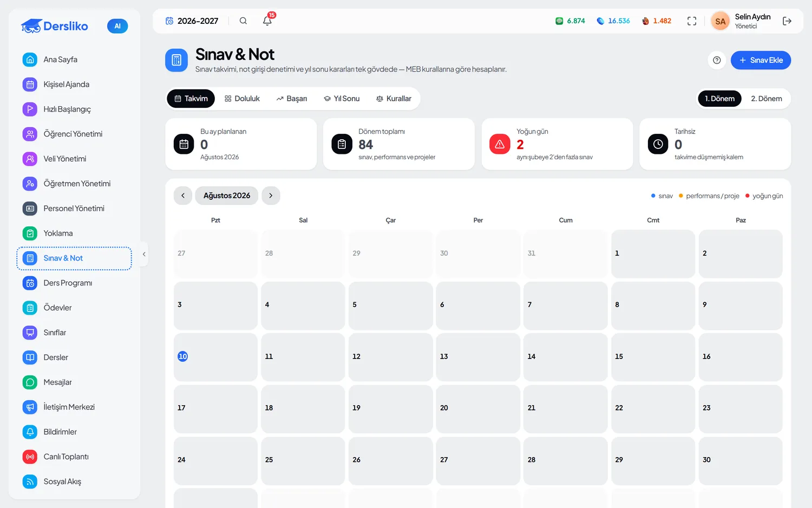Click the green 6.874 counter
812x508 pixels.
tap(570, 21)
